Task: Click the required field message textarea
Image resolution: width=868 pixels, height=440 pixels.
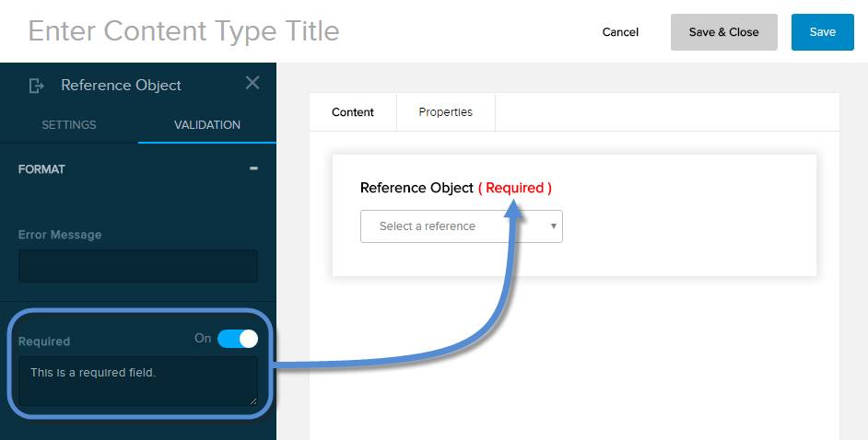Action: [x=138, y=380]
